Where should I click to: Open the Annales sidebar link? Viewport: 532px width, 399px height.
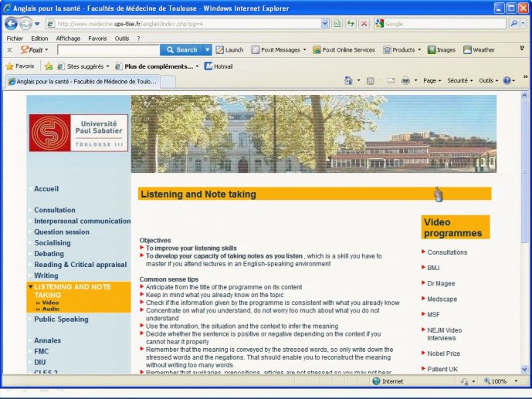(48, 340)
